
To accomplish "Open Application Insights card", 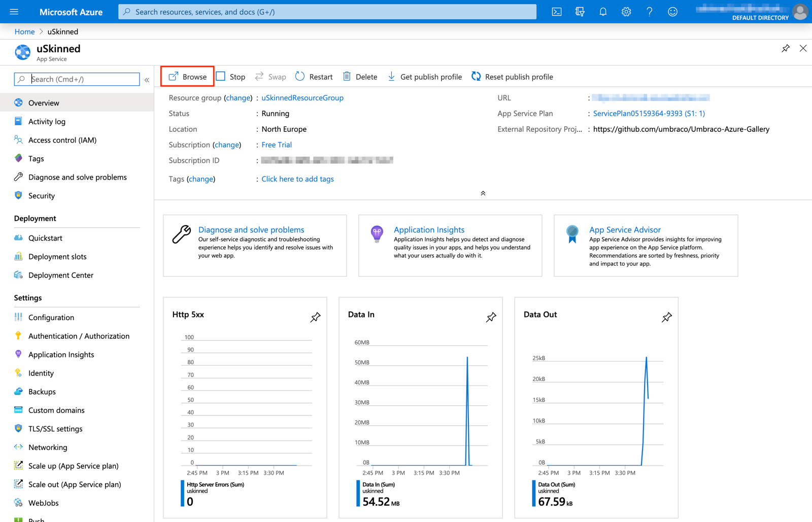I will pos(450,246).
